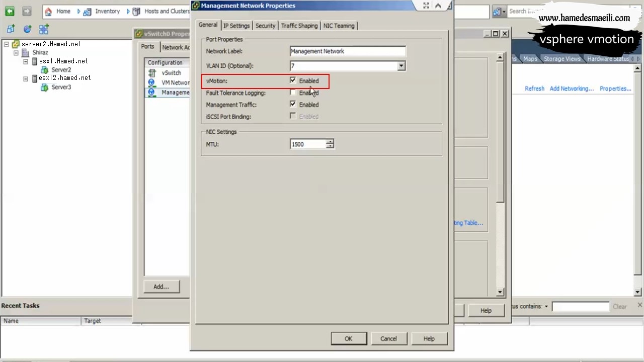Open the Inventory breadcrumb dropdown arrow
This screenshot has height=362, width=644.
click(128, 11)
